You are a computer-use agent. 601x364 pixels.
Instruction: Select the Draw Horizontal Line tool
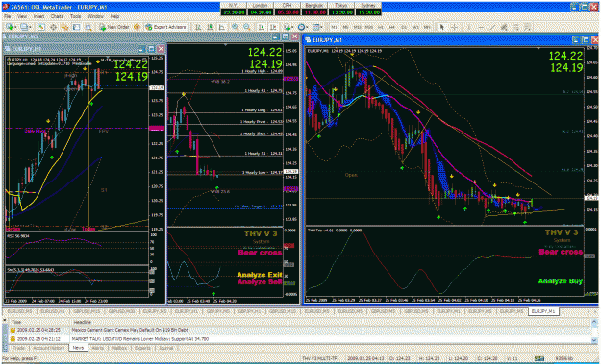(x=481, y=27)
